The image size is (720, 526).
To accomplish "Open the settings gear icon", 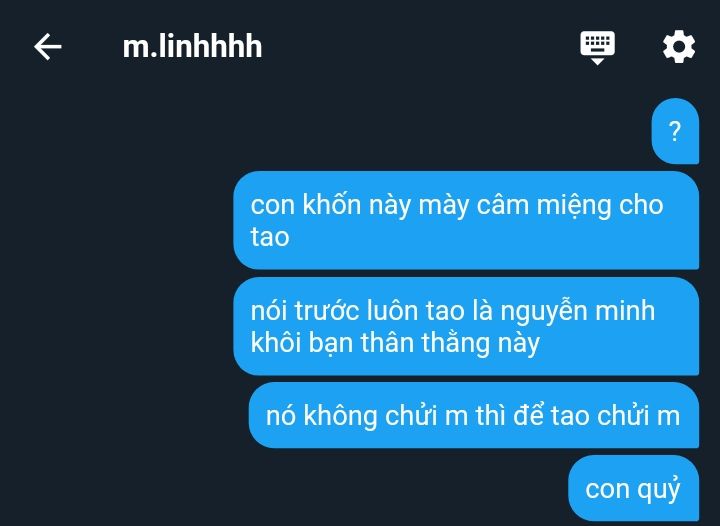I will tap(679, 46).
